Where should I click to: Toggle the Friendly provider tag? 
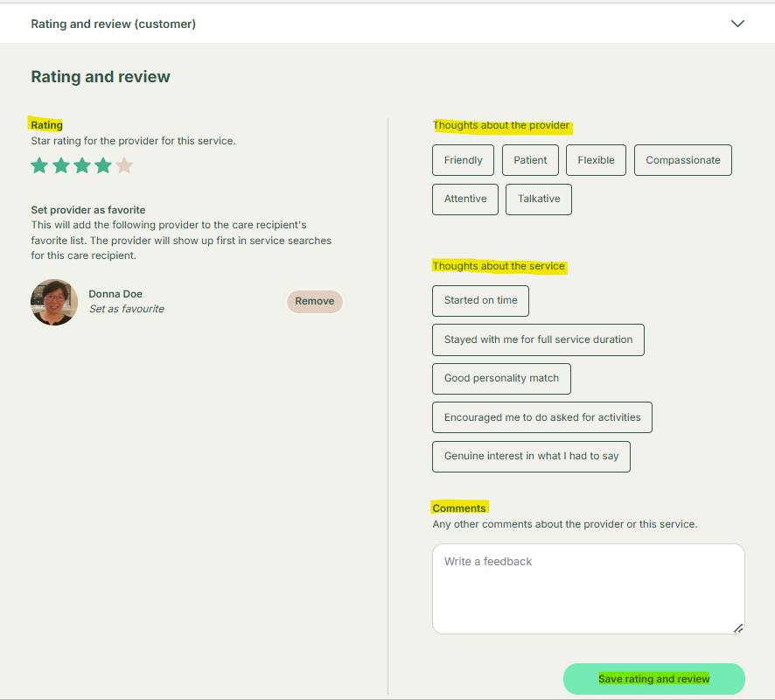click(463, 160)
